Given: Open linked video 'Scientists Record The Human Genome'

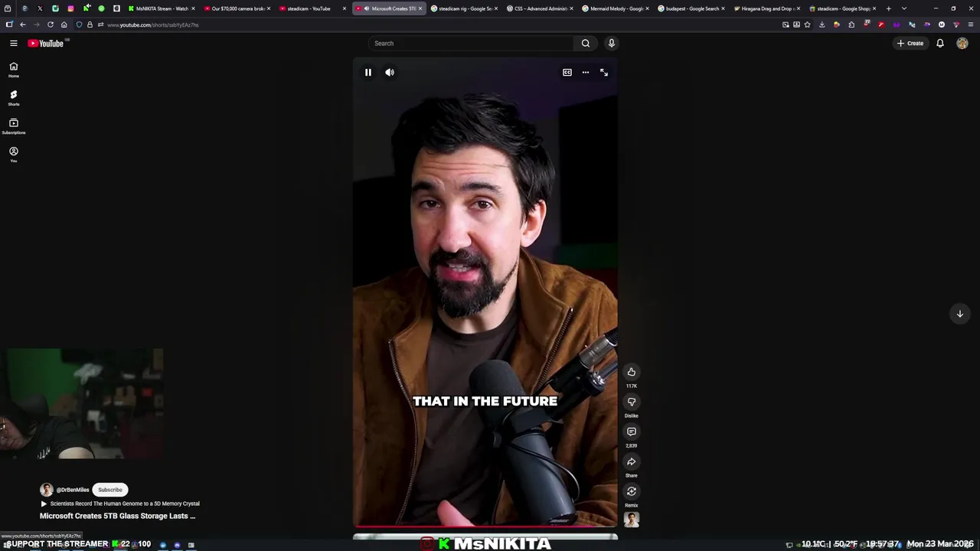Looking at the screenshot, I should click(x=120, y=504).
